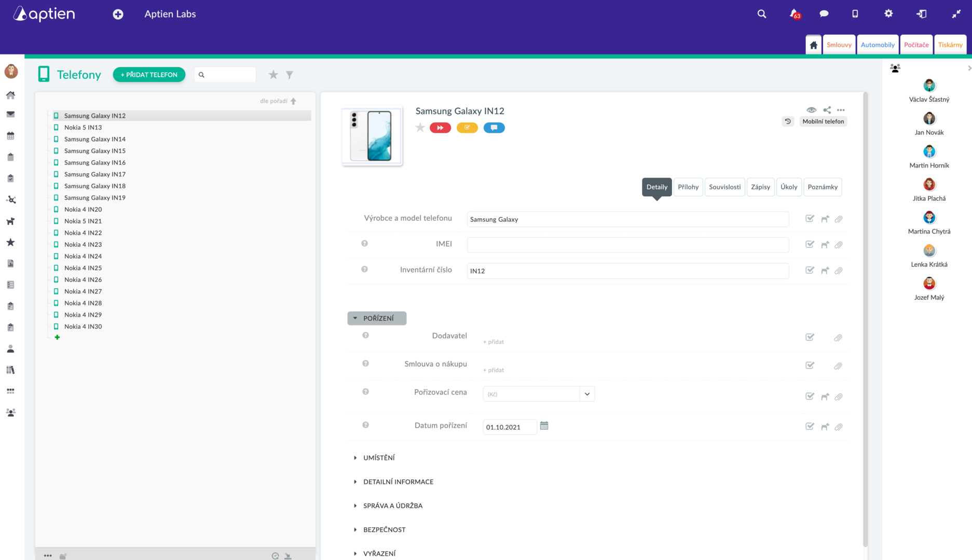
Task: Click red fast-forward pill button
Action: click(x=440, y=128)
